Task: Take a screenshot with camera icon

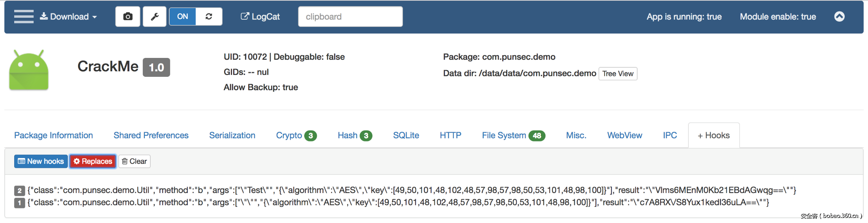Action: 127,17
